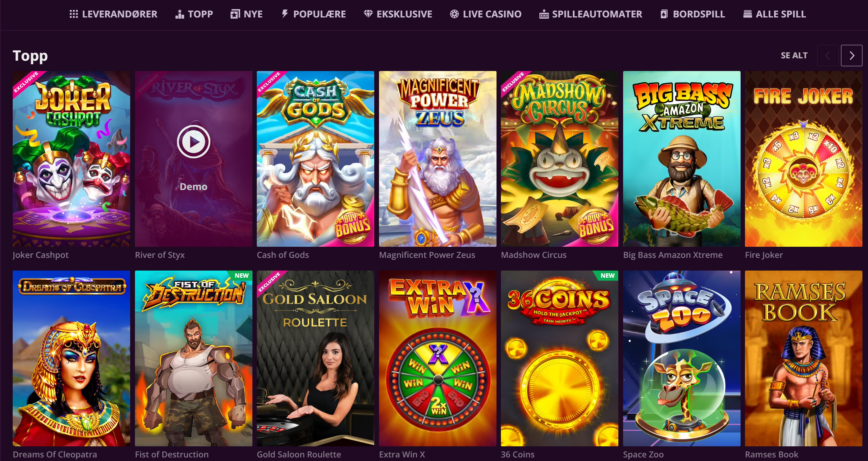Play River of Styx demo
The image size is (868, 461).
click(x=193, y=142)
